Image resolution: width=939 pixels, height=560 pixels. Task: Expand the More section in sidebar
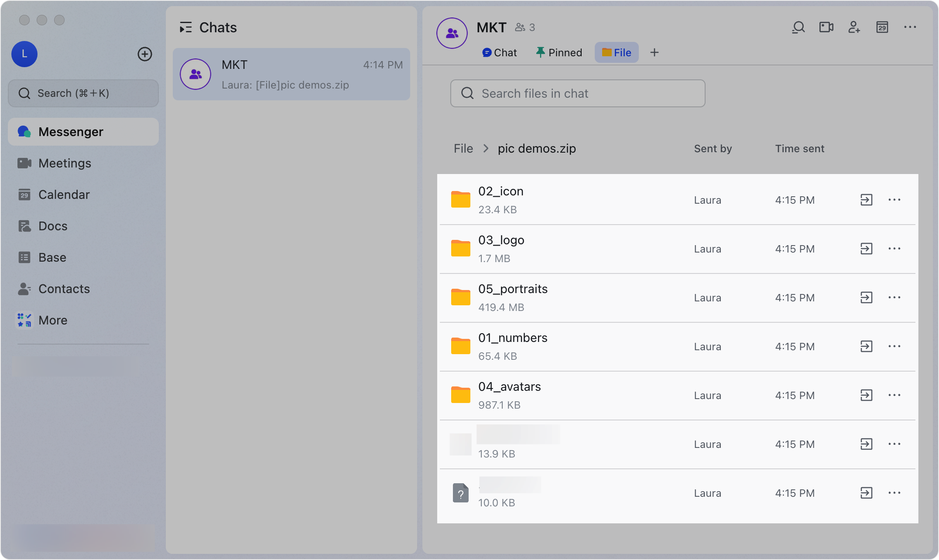tap(52, 320)
